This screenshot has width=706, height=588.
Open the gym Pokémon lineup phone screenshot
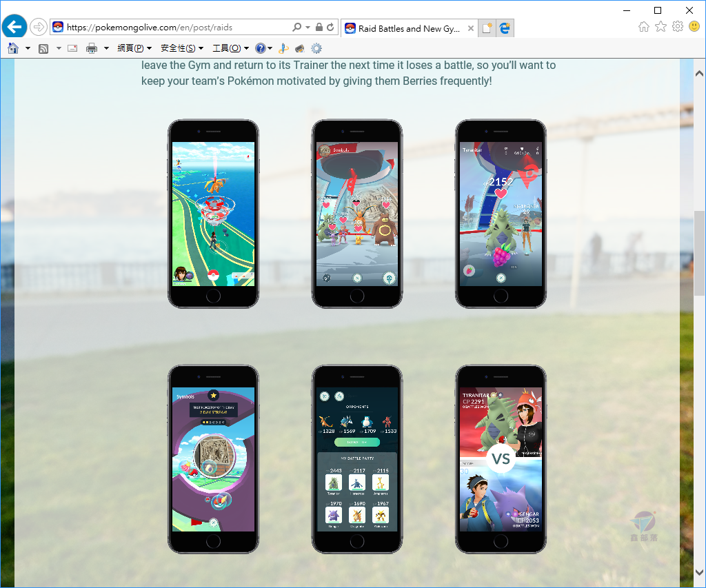click(x=357, y=214)
